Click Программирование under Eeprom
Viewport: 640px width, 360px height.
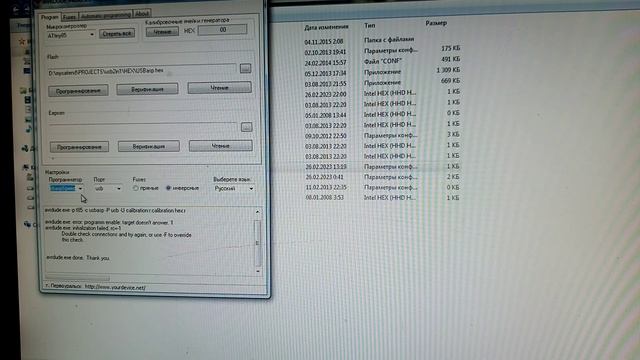pyautogui.click(x=79, y=147)
